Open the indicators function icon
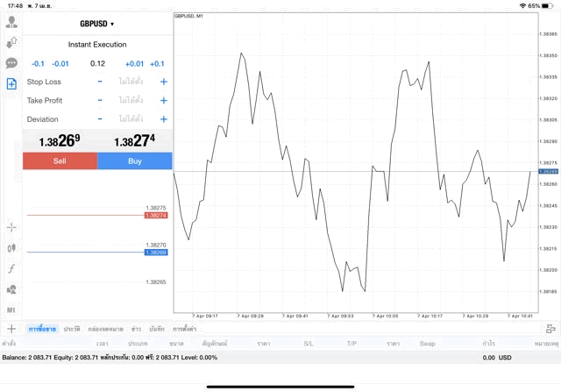Viewport: 561px width, 392px height. (x=11, y=268)
